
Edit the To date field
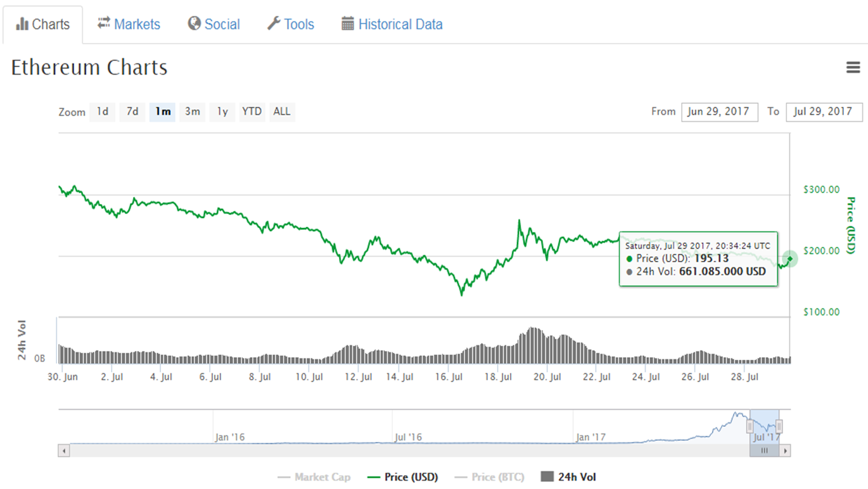824,111
